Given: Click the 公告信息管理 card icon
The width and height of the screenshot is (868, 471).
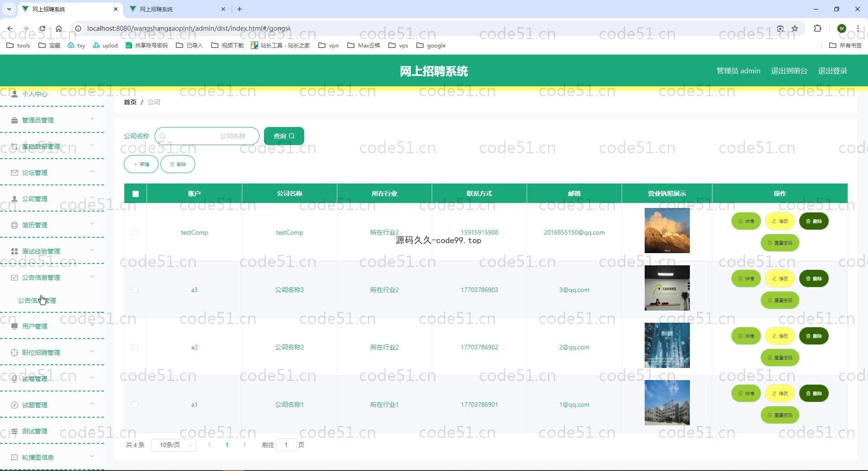Looking at the screenshot, I should click(x=14, y=278).
